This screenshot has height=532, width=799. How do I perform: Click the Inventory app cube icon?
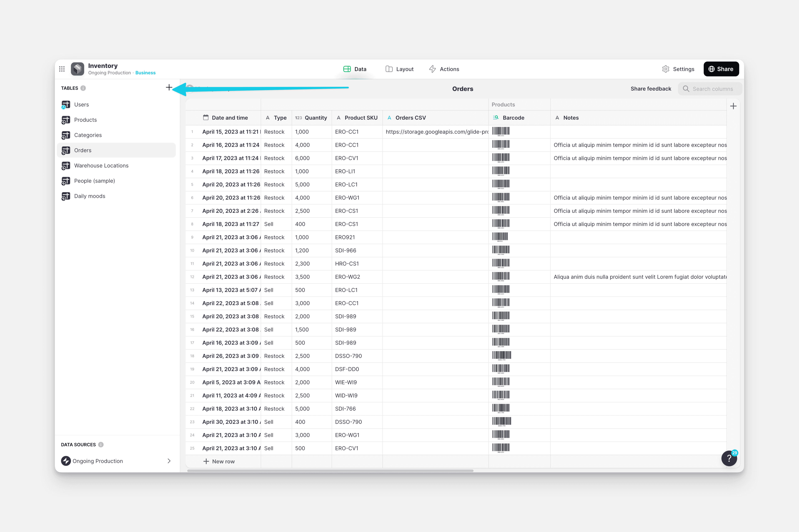77,69
